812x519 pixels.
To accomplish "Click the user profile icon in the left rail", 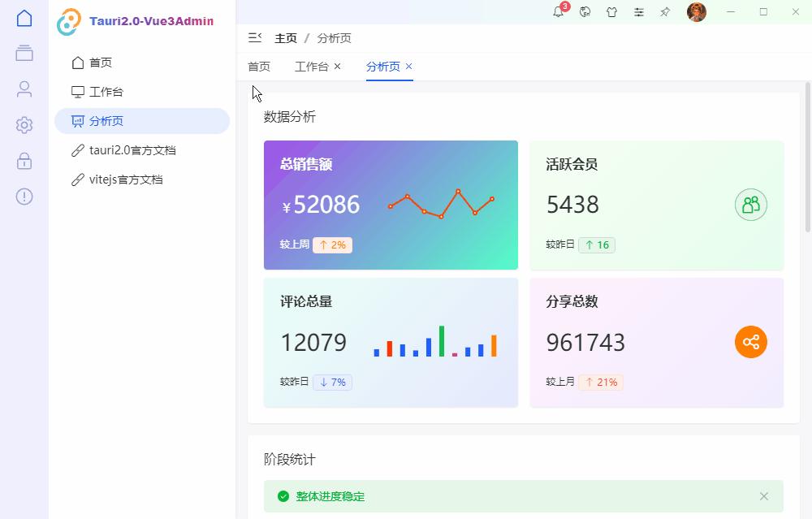I will (24, 88).
